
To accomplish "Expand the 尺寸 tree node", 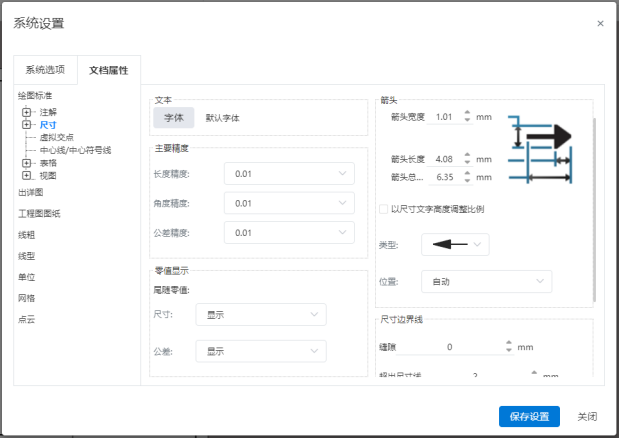I will point(27,125).
